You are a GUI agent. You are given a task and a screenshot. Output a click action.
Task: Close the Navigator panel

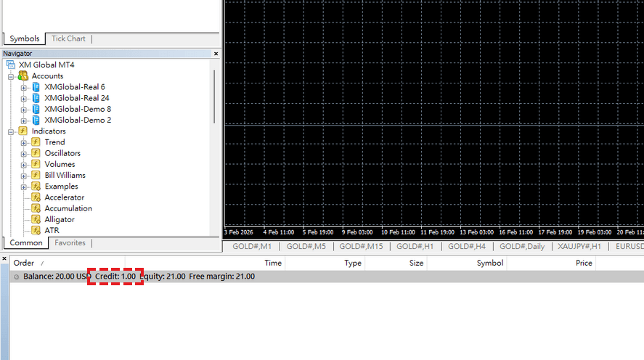[216, 54]
